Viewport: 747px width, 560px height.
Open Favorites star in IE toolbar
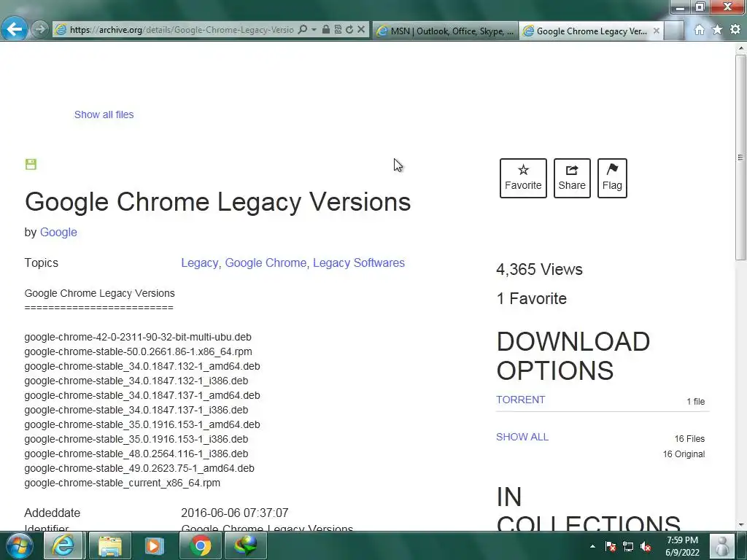tap(717, 29)
